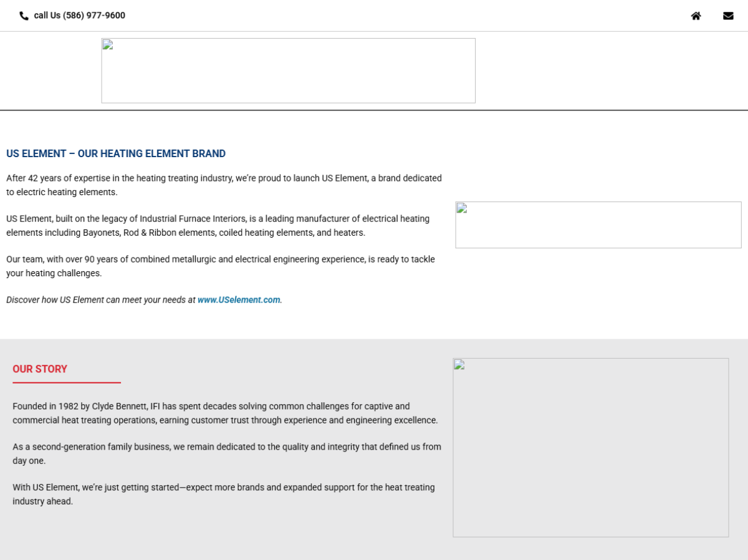Click paragraph starting 'As a second-generation family business'
The image size is (748, 560).
(x=227, y=454)
